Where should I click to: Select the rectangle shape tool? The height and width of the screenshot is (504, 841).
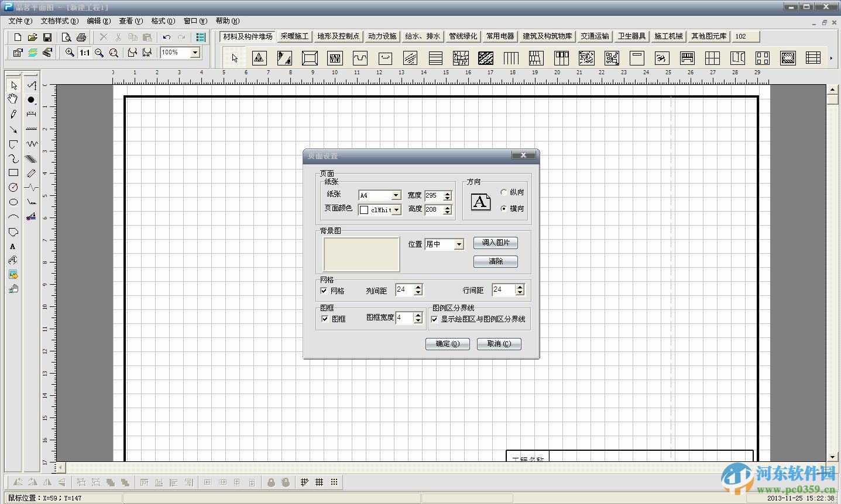[13, 173]
